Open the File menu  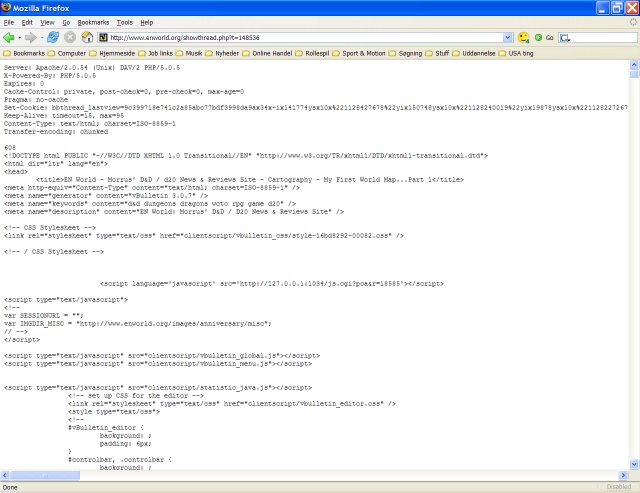tap(9, 22)
